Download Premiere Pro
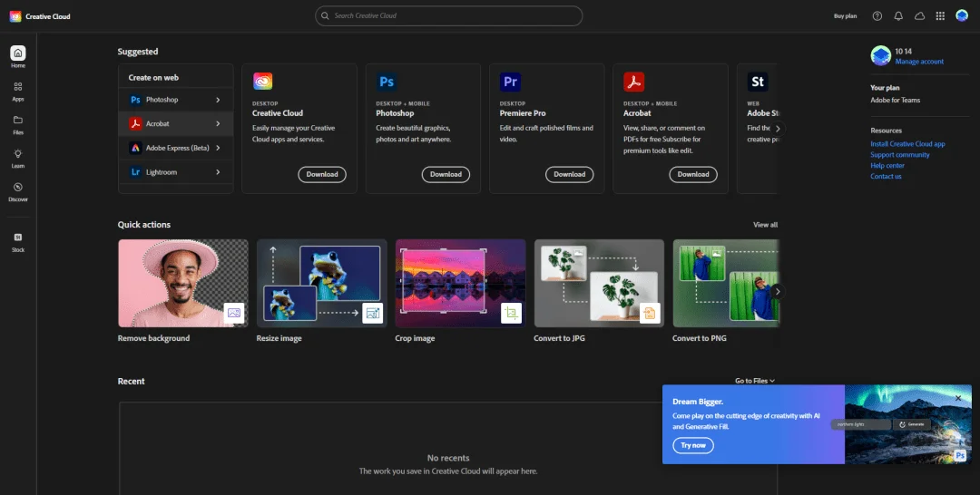Image resolution: width=980 pixels, height=495 pixels. [x=569, y=174]
